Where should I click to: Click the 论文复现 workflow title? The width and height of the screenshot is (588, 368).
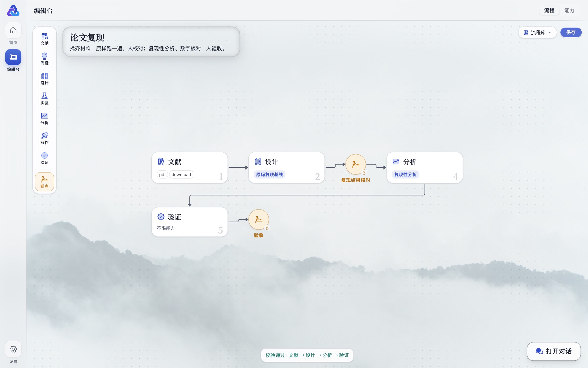pos(87,38)
